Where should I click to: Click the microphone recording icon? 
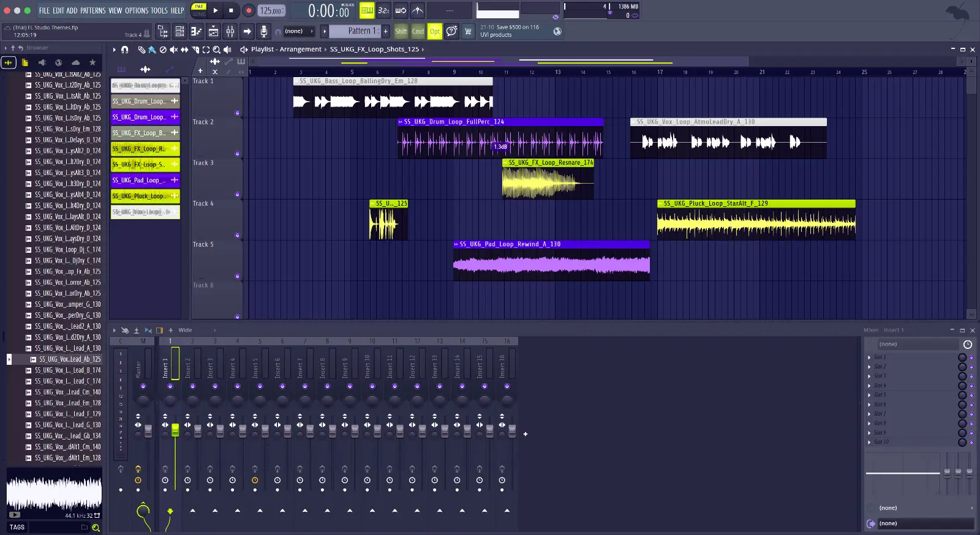pos(263,31)
